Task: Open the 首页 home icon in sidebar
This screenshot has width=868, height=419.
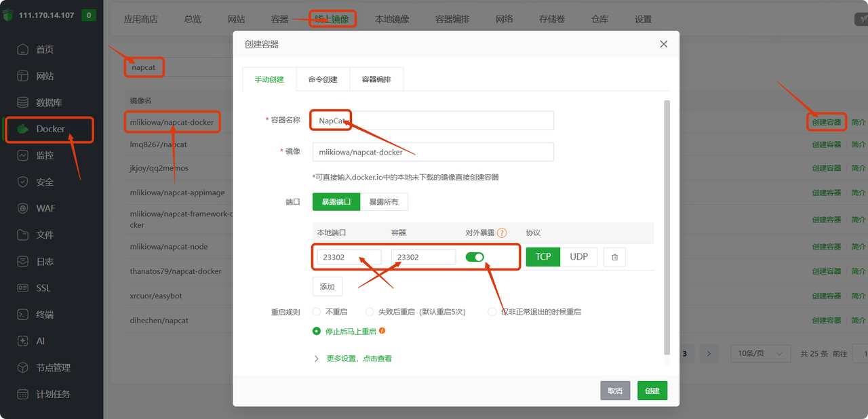Action: click(x=23, y=49)
